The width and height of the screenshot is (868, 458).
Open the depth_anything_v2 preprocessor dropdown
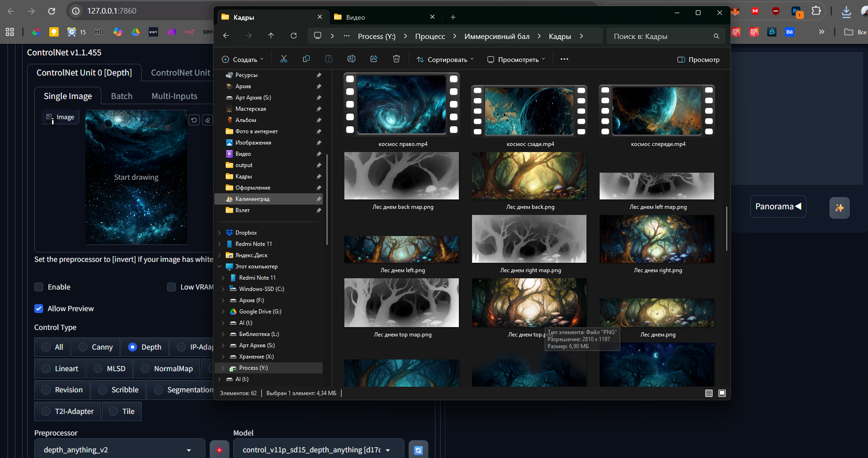[120, 450]
